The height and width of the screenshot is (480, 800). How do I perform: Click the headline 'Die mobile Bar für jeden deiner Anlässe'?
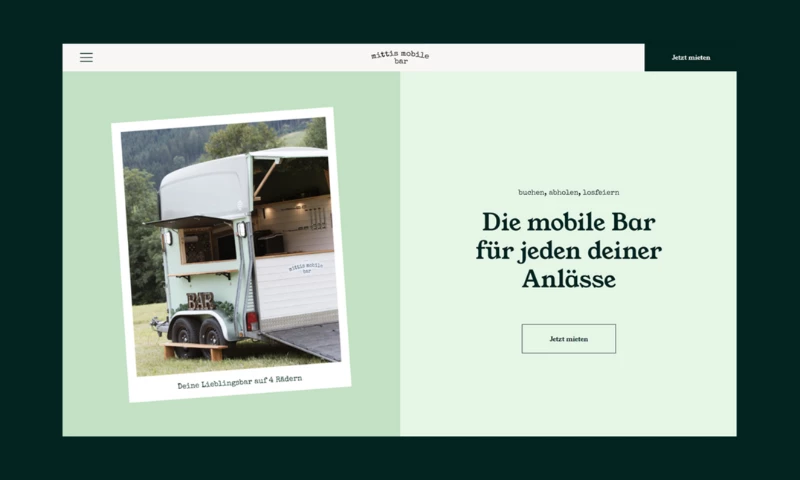568,250
